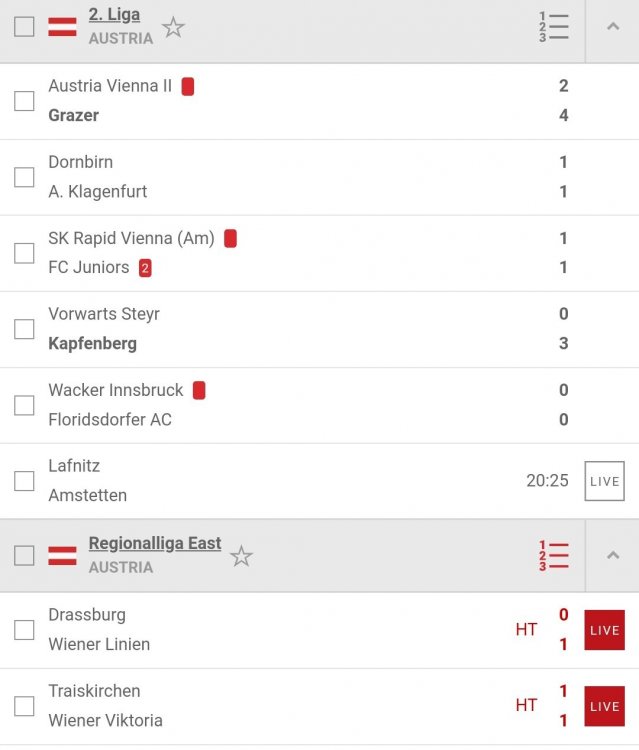Image resolution: width=639 pixels, height=750 pixels.
Task: Check the Lafnitz vs Amstetten match
Action: point(24,481)
